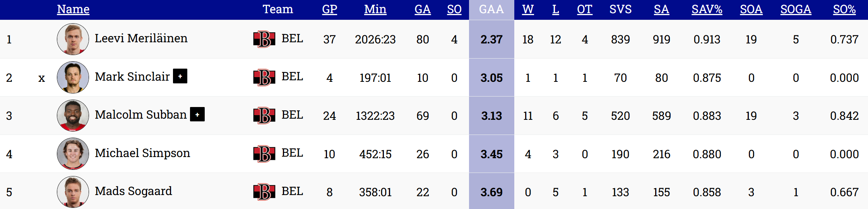Sort the table by Name column

pos(73,9)
